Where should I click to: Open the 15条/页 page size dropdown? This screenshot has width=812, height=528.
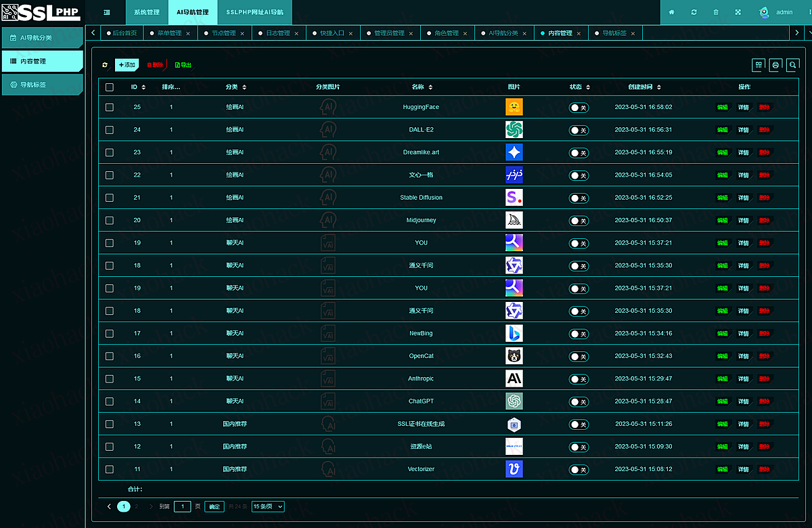[268, 506]
